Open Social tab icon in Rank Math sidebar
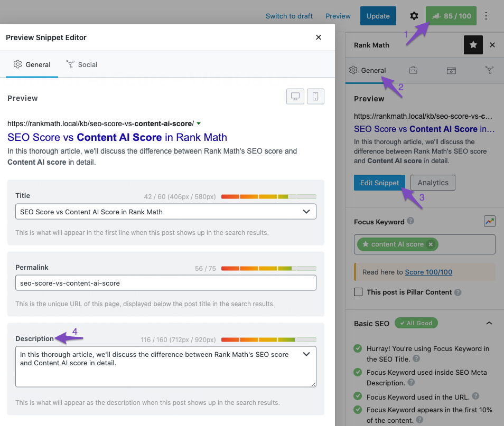 tap(489, 70)
